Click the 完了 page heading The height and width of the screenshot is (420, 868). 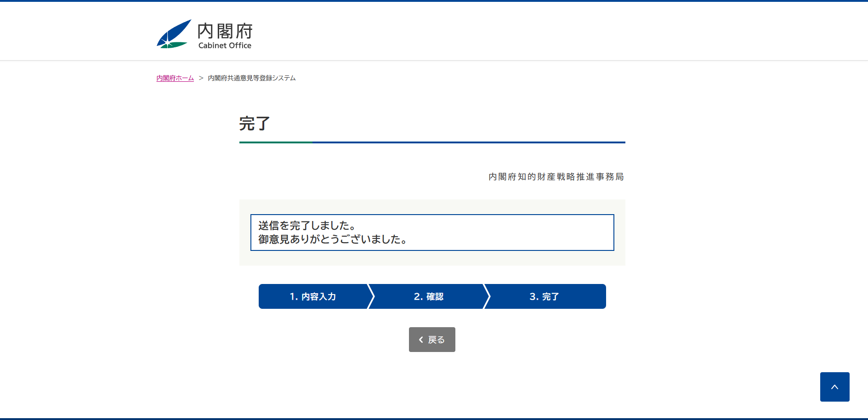255,124
